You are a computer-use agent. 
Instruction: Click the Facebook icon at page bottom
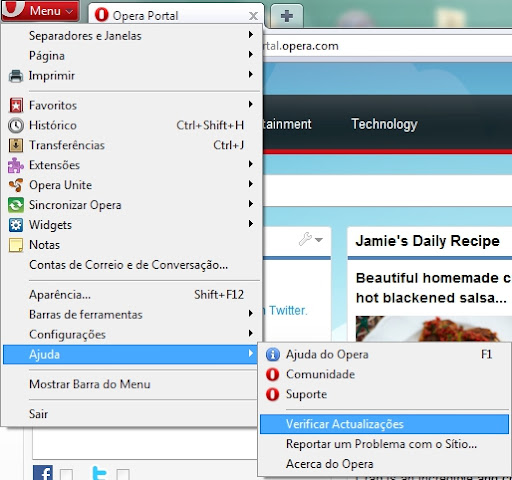click(43, 473)
